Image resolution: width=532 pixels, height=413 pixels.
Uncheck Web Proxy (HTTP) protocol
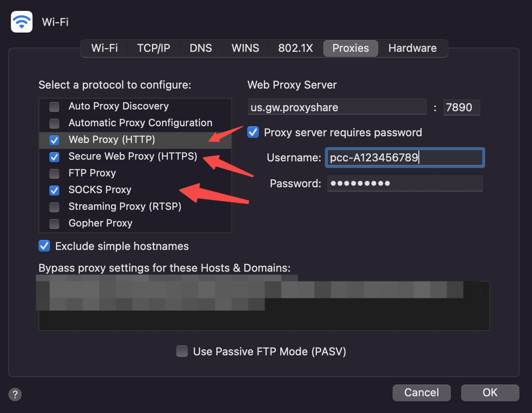54,140
